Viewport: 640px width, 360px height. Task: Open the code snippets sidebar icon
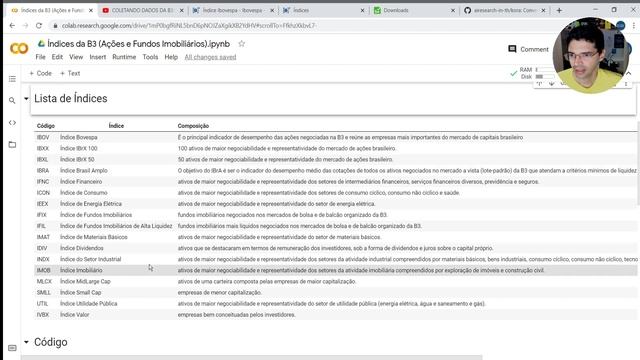pyautogui.click(x=12, y=122)
